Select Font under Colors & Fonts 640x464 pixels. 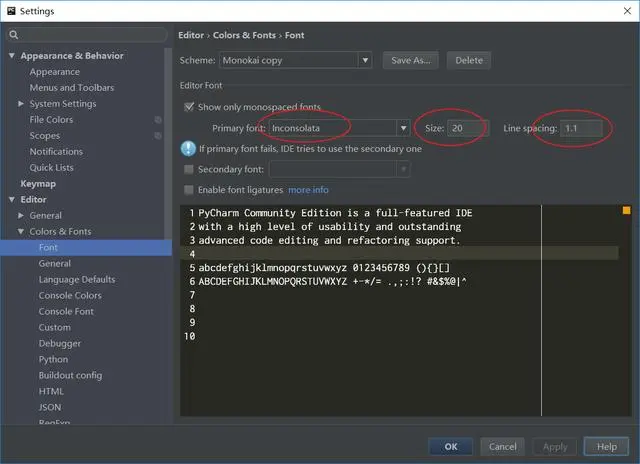coord(86,248)
